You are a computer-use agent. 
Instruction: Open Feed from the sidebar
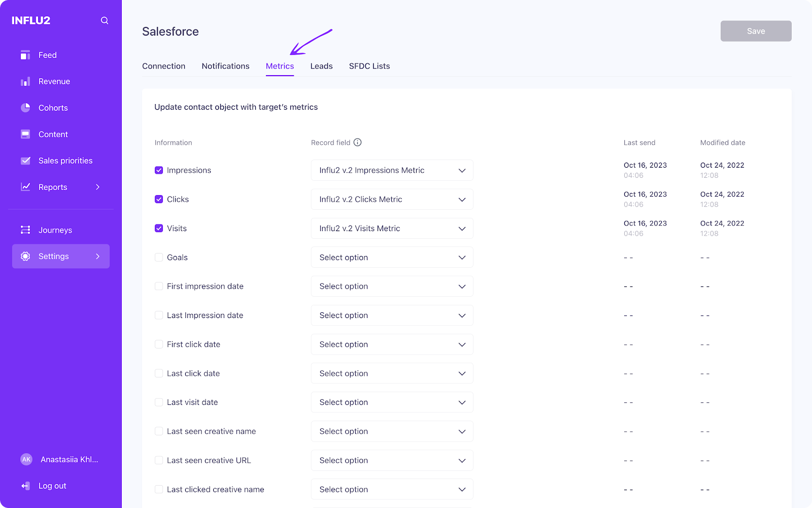click(48, 55)
